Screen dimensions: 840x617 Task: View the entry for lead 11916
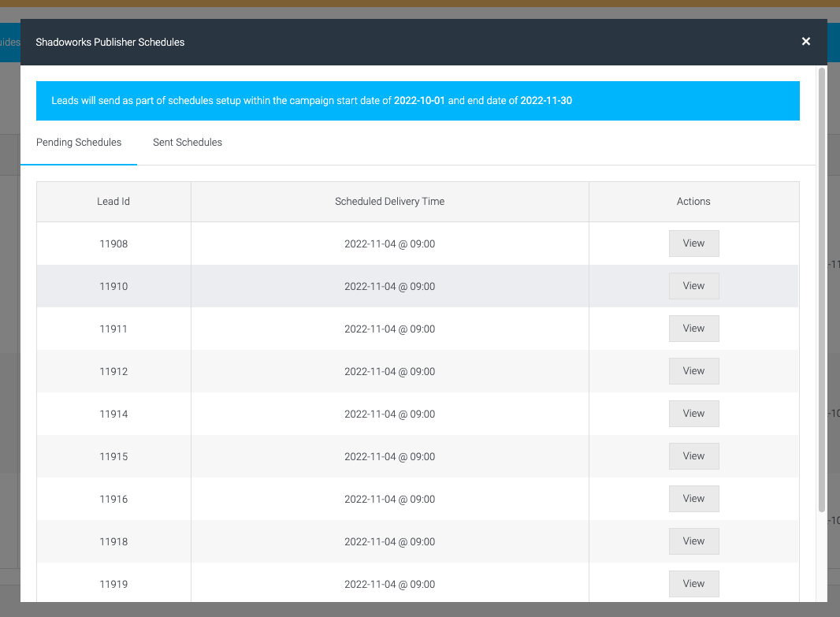[693, 499]
